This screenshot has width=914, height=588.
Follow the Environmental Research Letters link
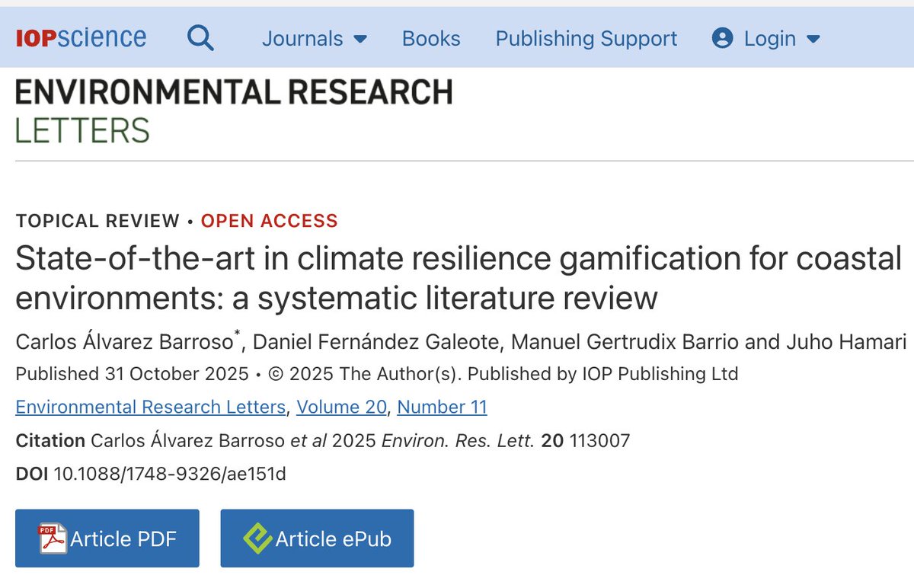coord(150,407)
